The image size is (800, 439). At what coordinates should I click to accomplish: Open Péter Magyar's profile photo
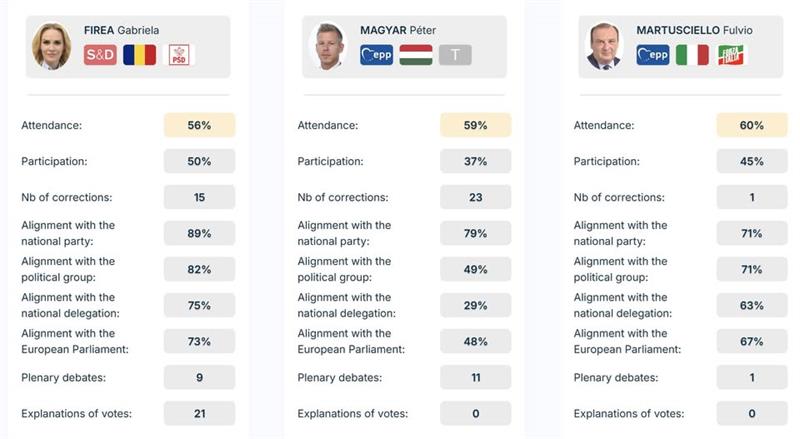tap(327, 46)
